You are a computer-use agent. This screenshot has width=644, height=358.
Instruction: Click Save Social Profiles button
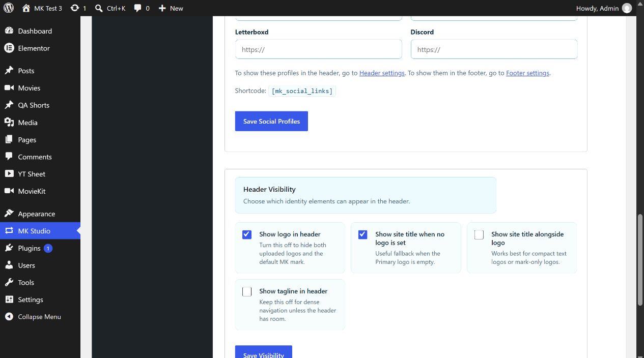(271, 121)
